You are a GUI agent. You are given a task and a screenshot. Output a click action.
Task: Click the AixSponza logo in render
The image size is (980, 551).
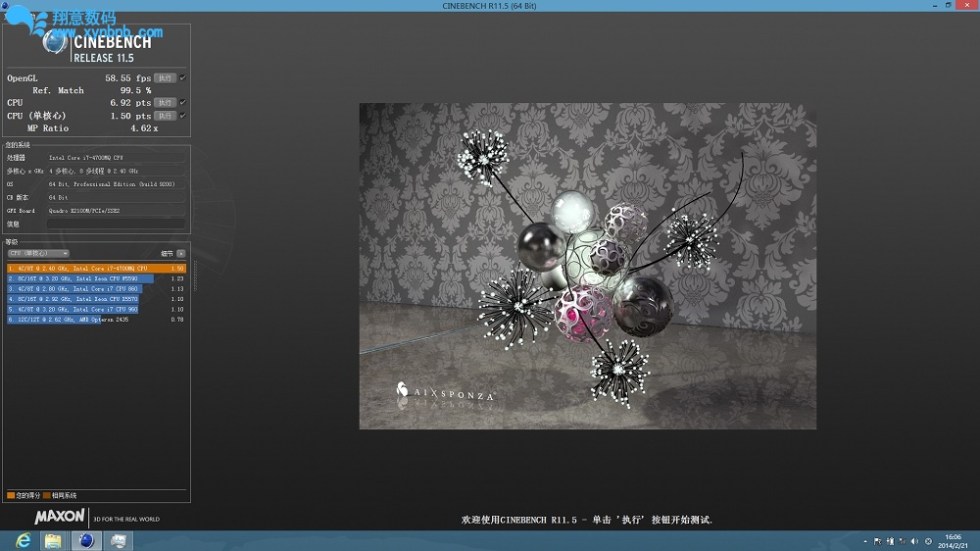(x=446, y=393)
